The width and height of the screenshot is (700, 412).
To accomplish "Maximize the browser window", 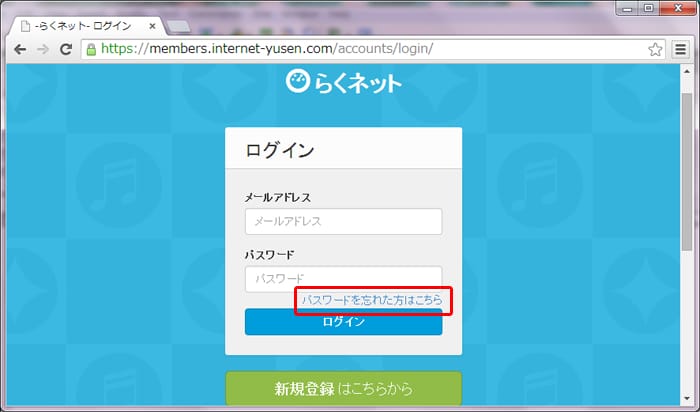I will (x=649, y=8).
